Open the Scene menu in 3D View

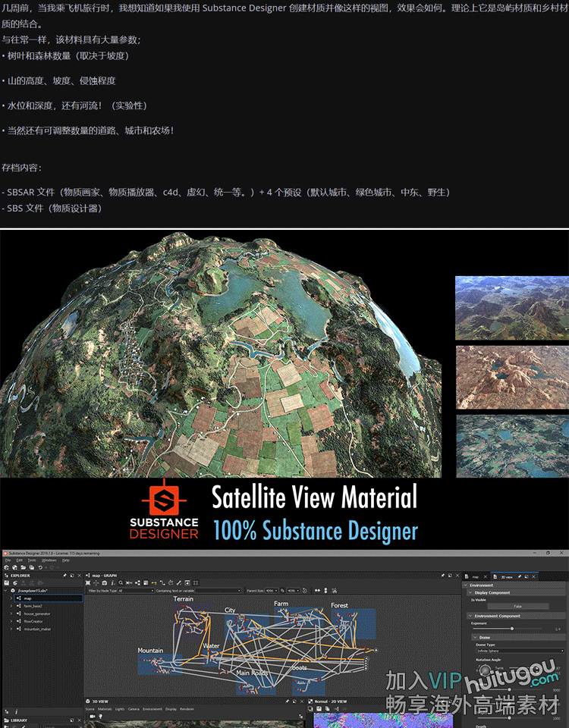click(x=90, y=709)
